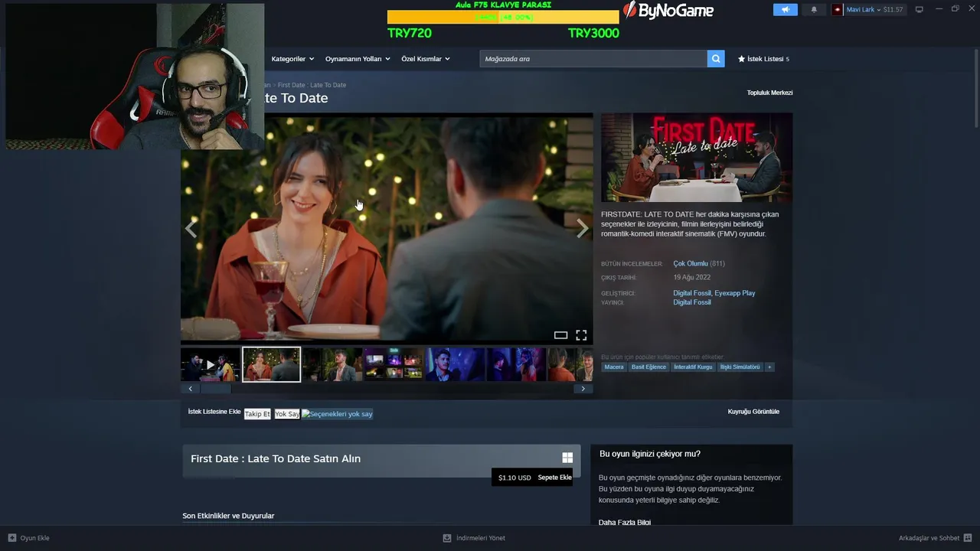Click İstek Listesine Ekle button
This screenshot has width=980, height=551.
click(x=214, y=412)
